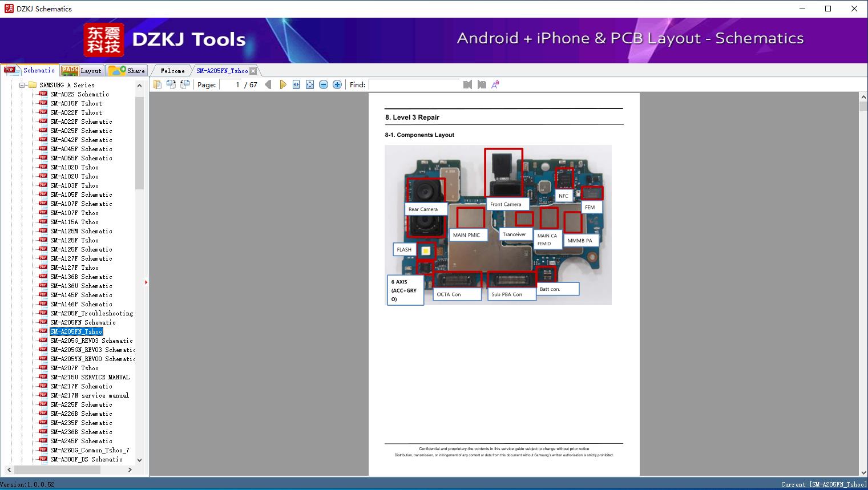Open SM-A015F Tshoot file
This screenshot has height=490, width=868.
(x=76, y=103)
